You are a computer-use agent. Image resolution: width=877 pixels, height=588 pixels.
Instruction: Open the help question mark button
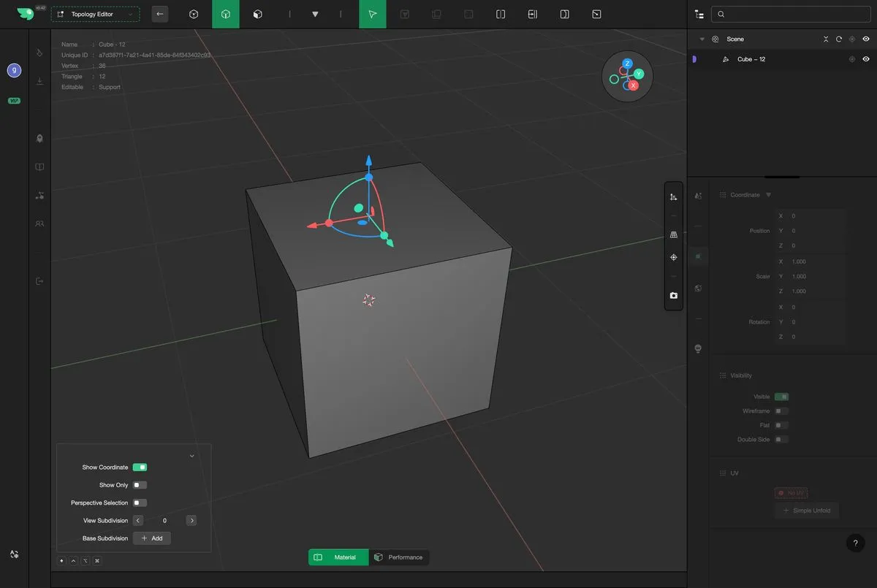[855, 543]
